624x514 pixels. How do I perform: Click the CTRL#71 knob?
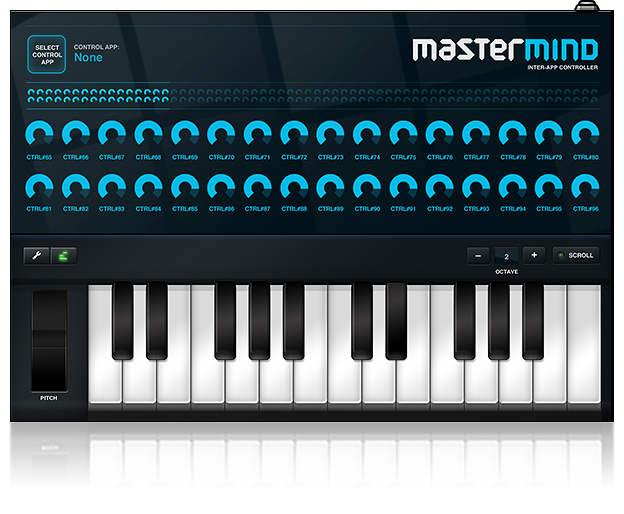pos(257,133)
